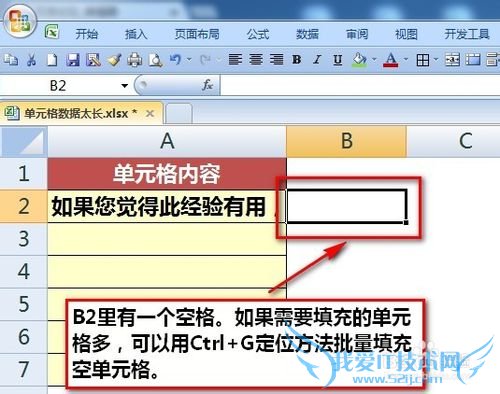
Task: Open the Undo history dropdown arrow
Action: (189, 60)
